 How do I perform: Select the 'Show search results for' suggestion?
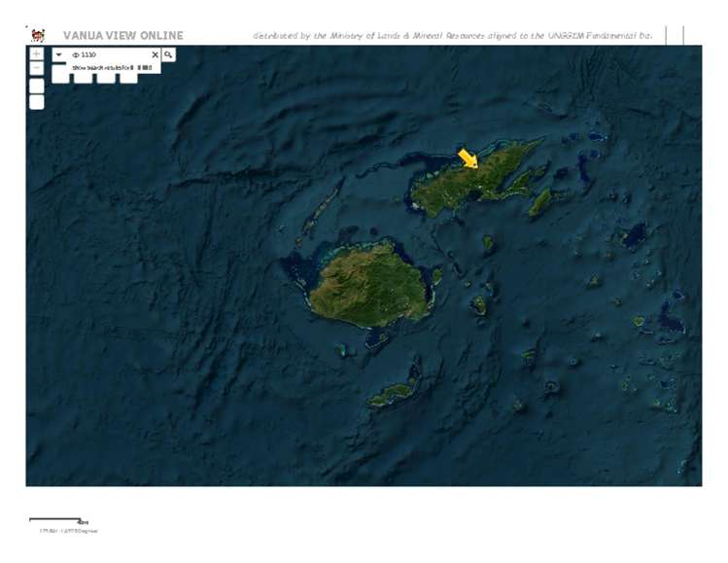point(112,67)
